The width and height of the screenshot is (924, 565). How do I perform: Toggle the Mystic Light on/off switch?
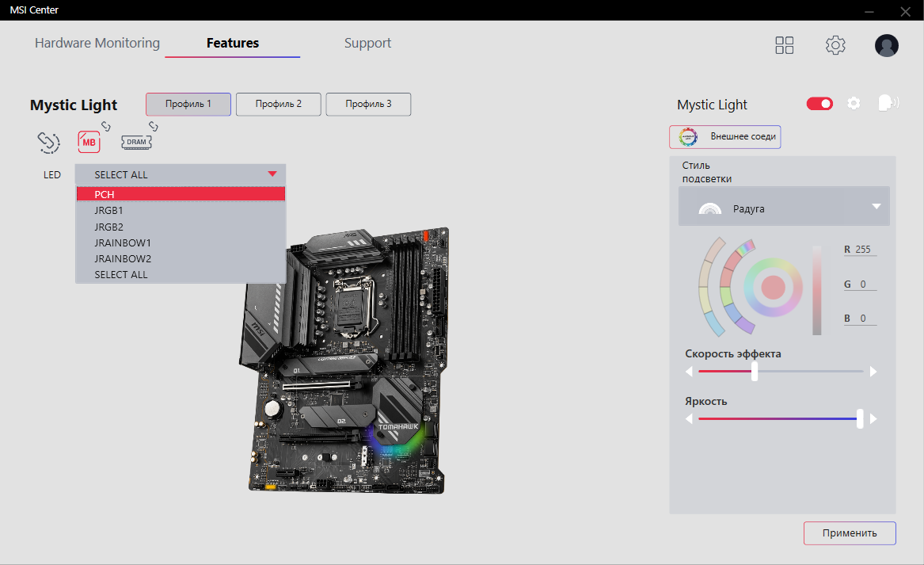(819, 104)
